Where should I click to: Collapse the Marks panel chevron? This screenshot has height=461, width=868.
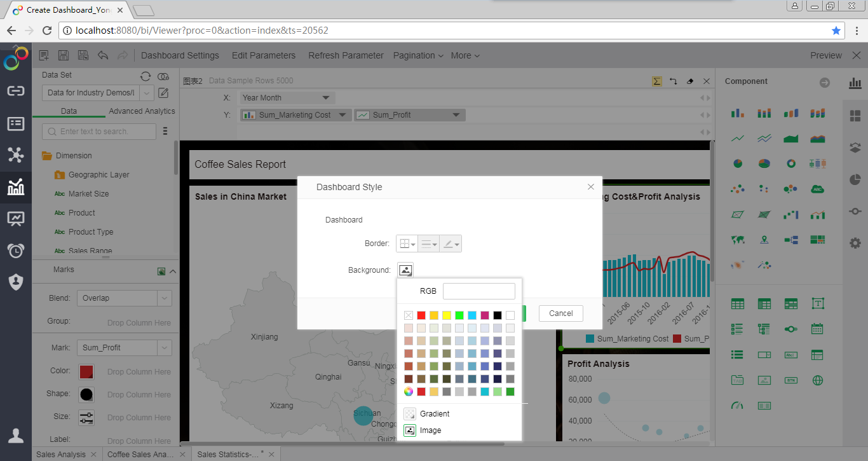pos(173,272)
